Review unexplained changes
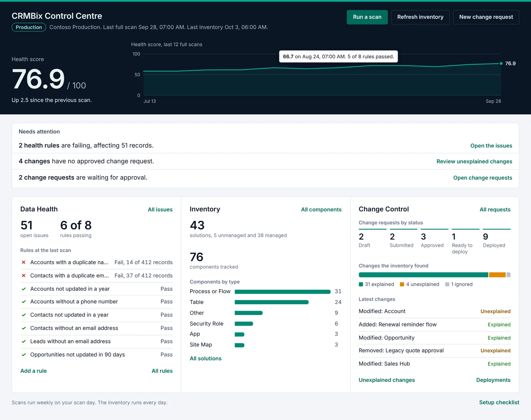 (474, 161)
